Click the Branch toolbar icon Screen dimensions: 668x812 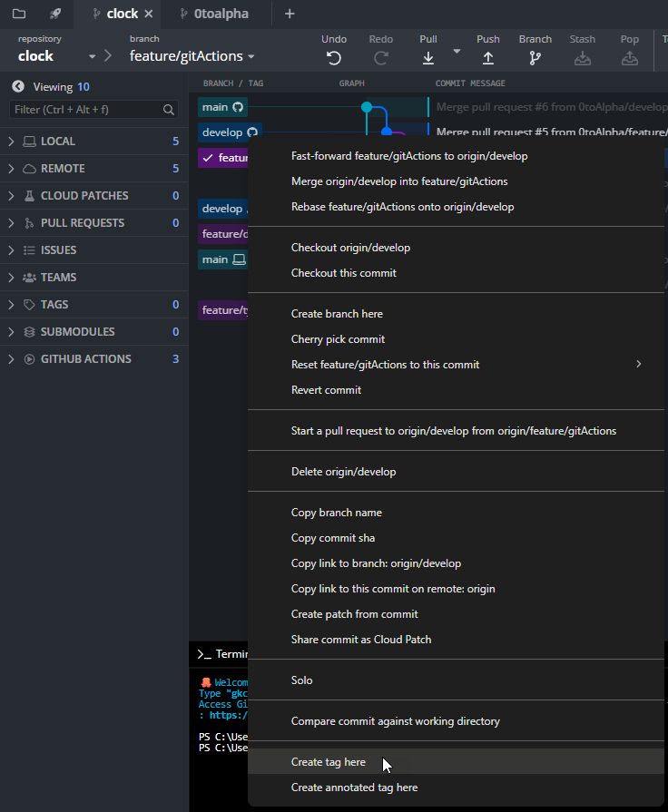[535, 58]
